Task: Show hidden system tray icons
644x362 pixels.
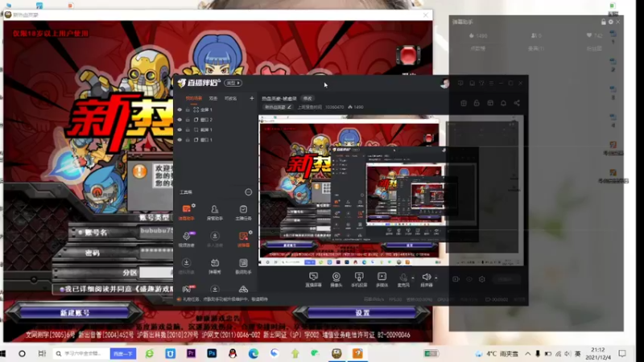Action: pyautogui.click(x=528, y=353)
